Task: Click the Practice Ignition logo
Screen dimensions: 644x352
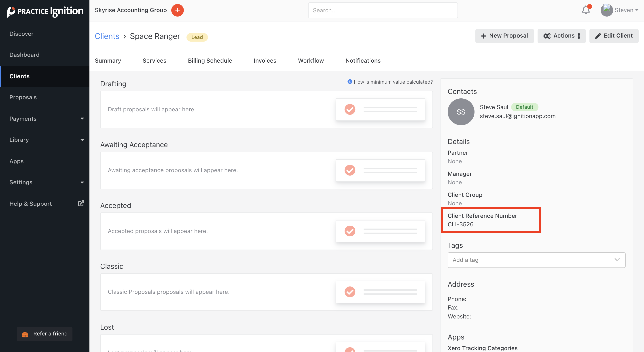Action: tap(45, 11)
